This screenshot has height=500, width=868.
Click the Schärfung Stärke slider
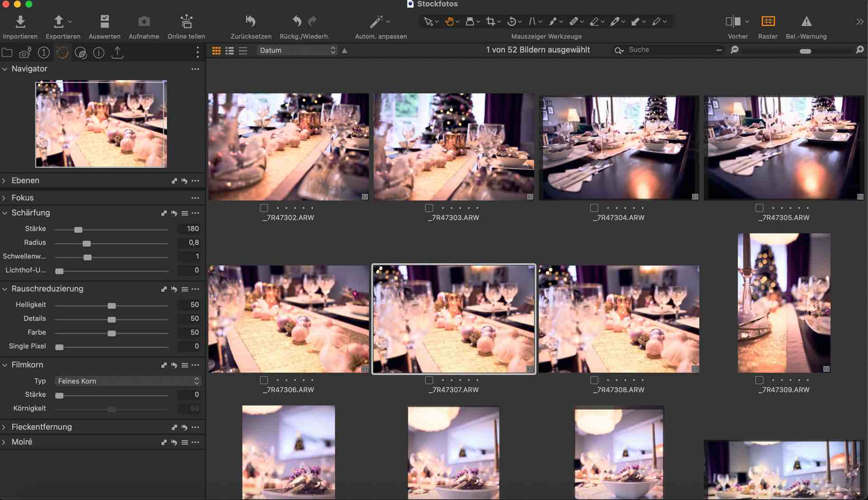pos(79,230)
